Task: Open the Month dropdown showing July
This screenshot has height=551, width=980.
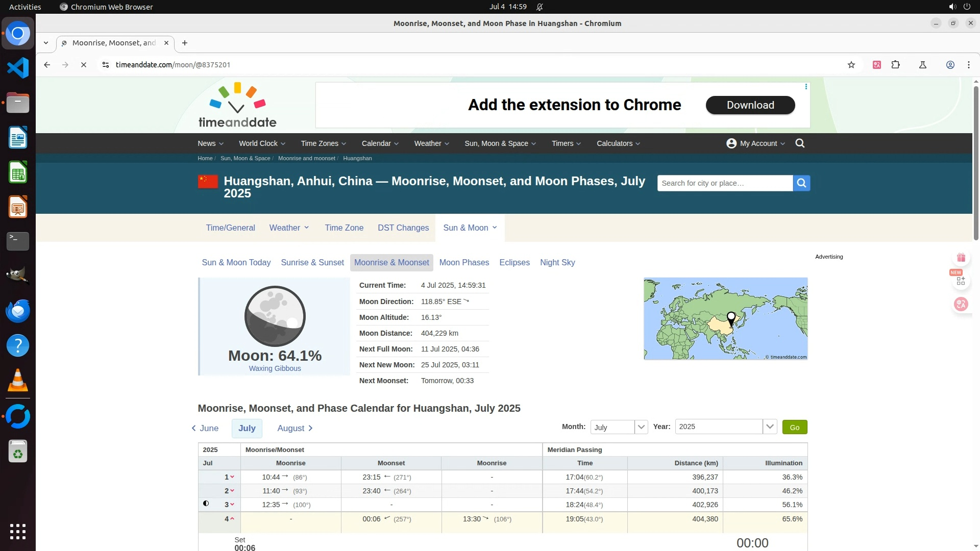Action: click(x=619, y=427)
